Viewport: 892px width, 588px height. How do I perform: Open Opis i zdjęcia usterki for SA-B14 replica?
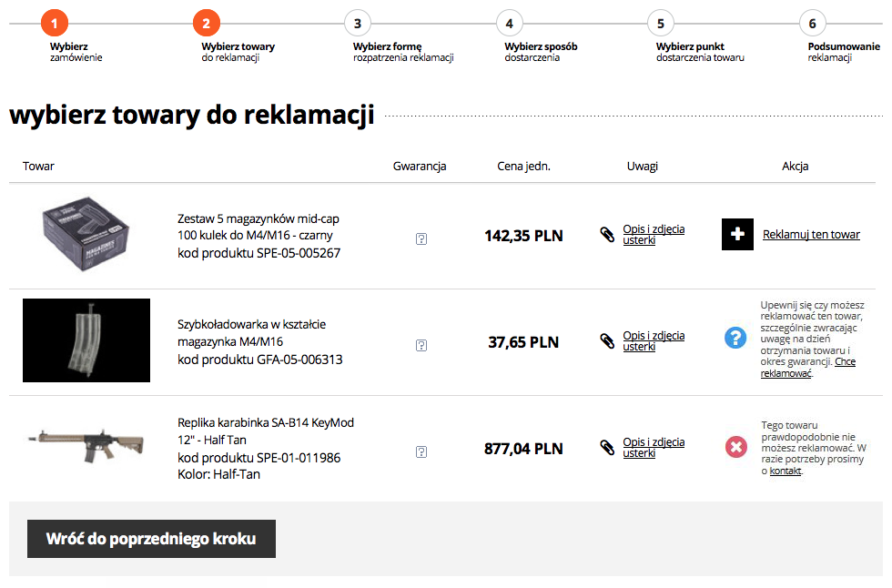(x=653, y=448)
